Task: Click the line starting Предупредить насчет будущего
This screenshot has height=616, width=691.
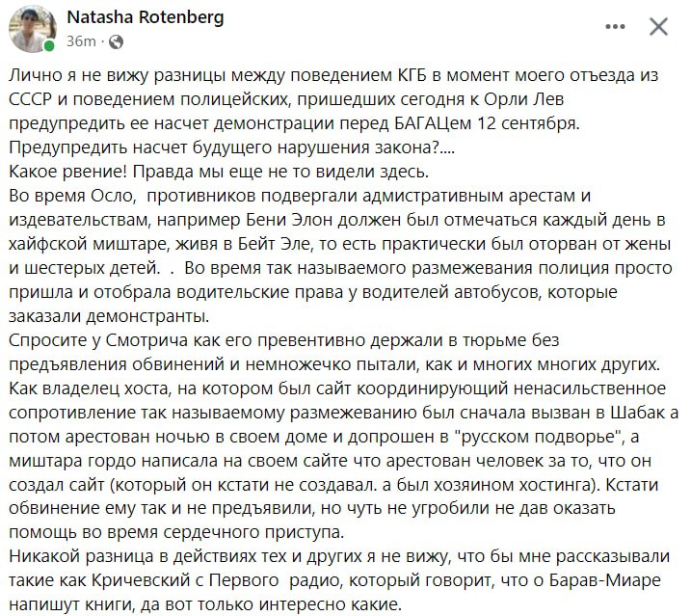Action: (x=232, y=147)
